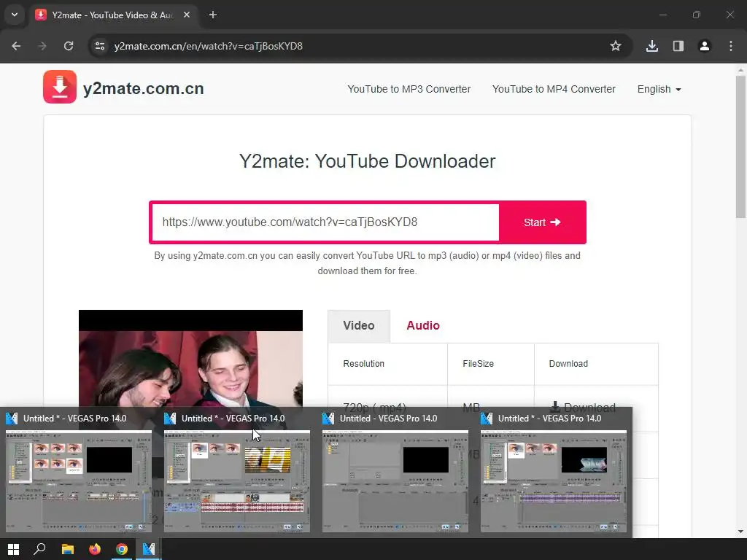The image size is (747, 560).
Task: Toggle Chrome side panel icon
Action: tap(678, 46)
